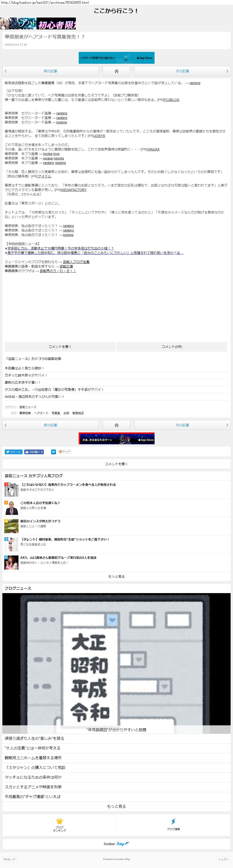Click もっと見る under popular blogs
The image size is (233, 868).
tap(116, 577)
